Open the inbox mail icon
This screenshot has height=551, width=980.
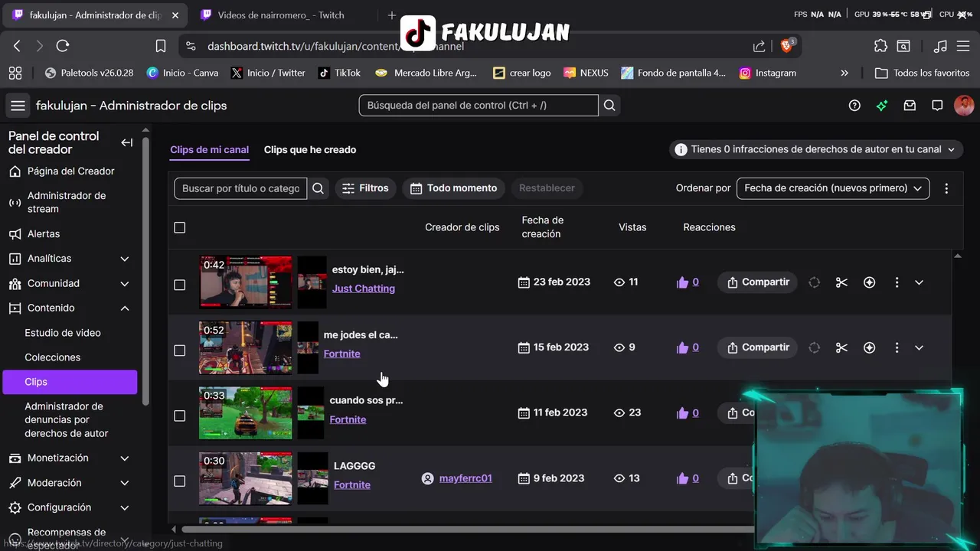coord(910,106)
